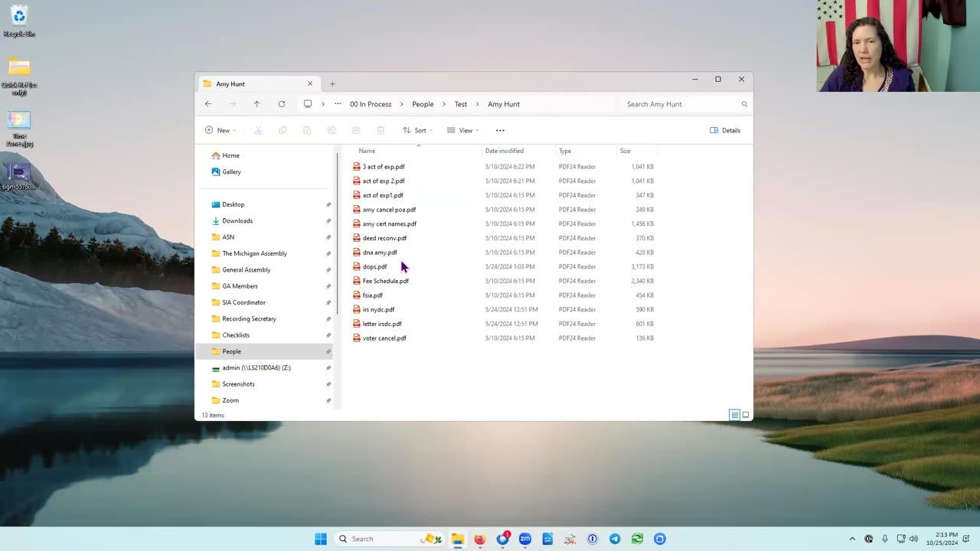Go up one folder level arrow

pos(256,104)
